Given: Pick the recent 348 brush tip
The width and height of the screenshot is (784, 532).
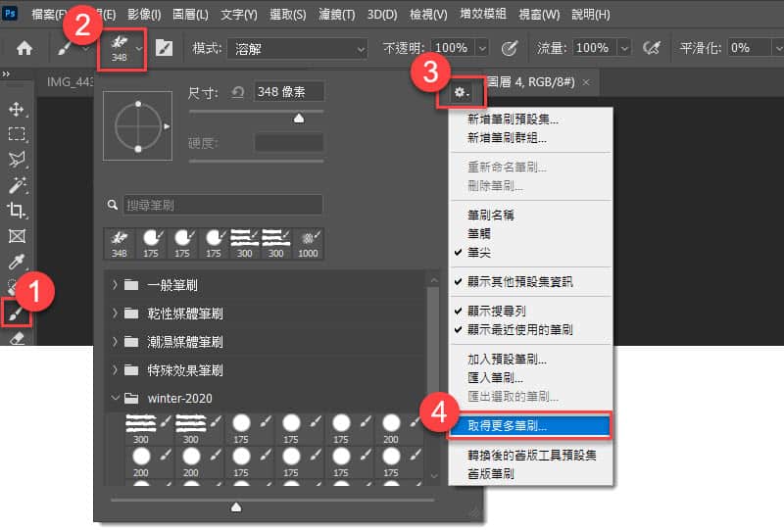Looking at the screenshot, I should coord(119,244).
